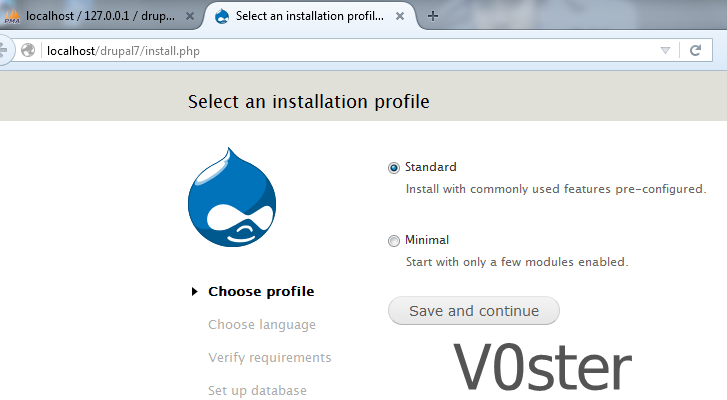Click the globe site identity icon
The height and width of the screenshot is (400, 727).
28,50
